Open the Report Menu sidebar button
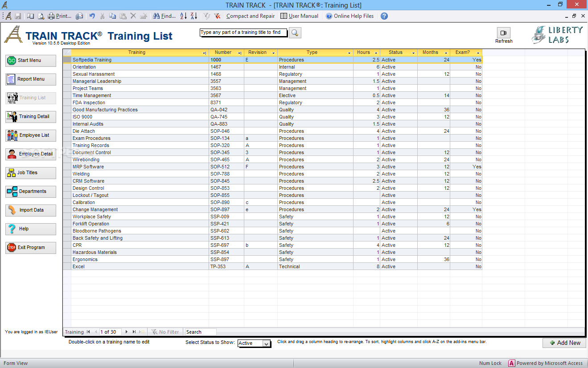This screenshot has width=588, height=368. click(x=31, y=79)
